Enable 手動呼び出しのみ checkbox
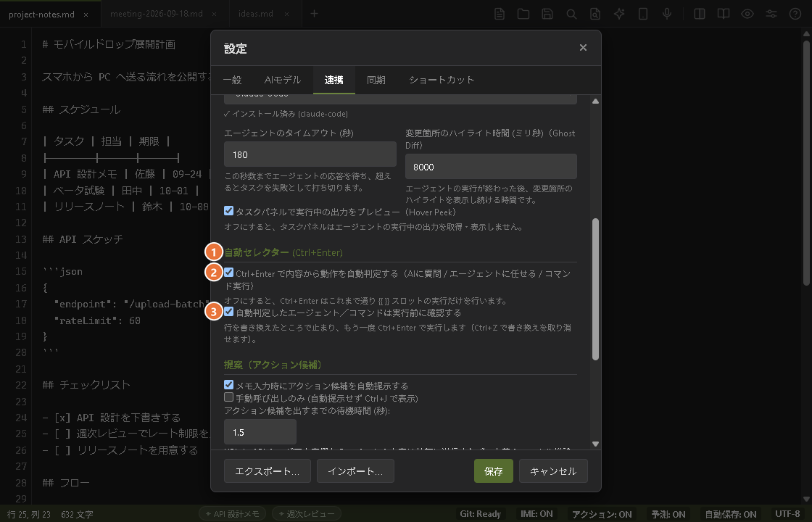The width and height of the screenshot is (812, 522). 228,397
